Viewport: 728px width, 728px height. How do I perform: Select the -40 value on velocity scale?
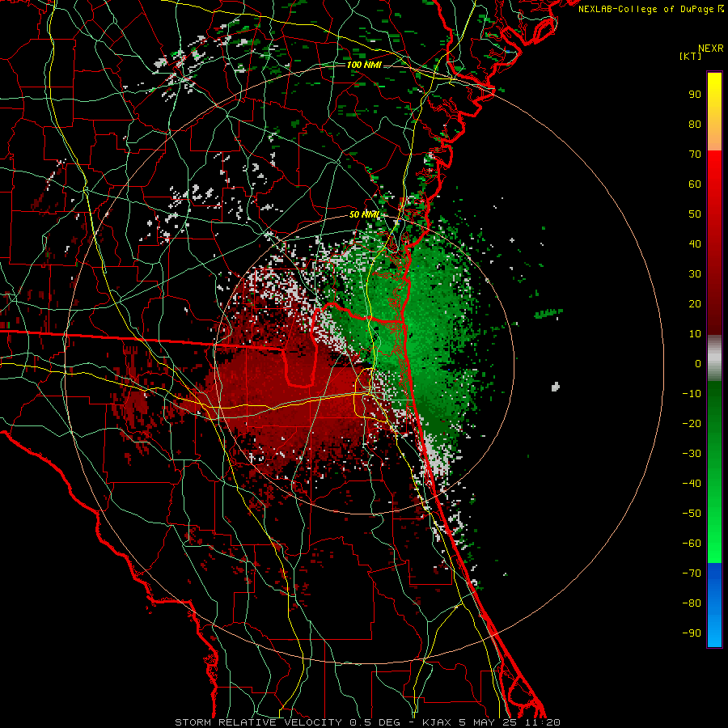tap(692, 484)
